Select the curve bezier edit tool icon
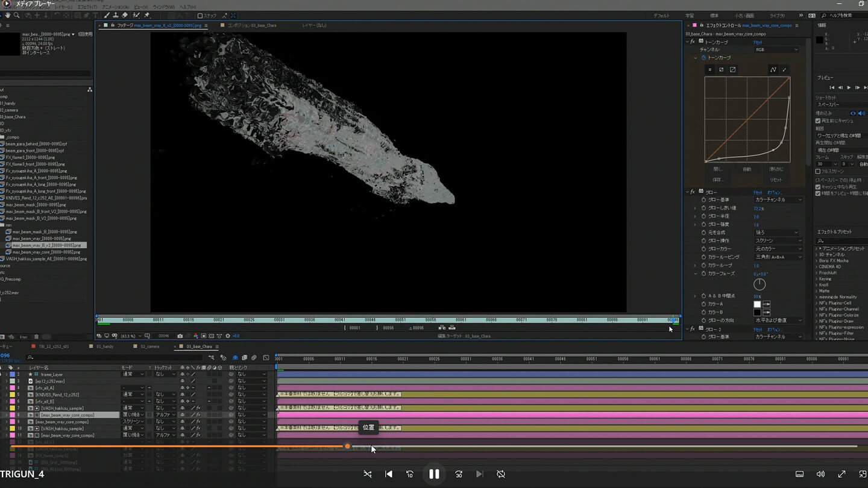 pos(773,70)
